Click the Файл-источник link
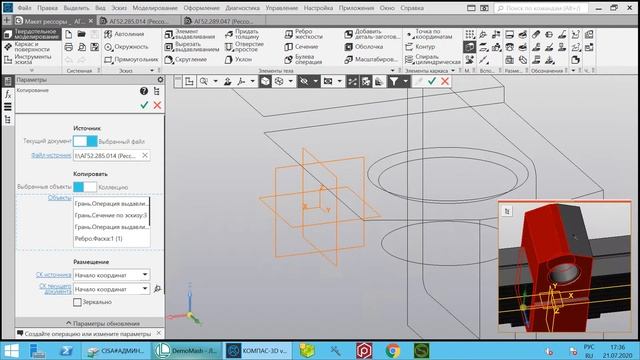640x360 pixels. click(51, 156)
